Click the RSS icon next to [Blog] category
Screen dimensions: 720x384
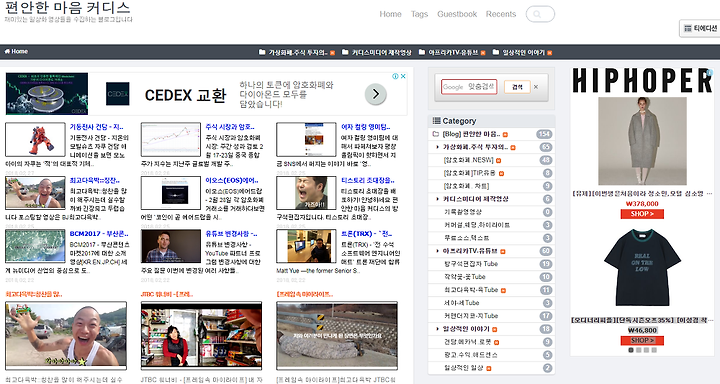[x=505, y=135]
